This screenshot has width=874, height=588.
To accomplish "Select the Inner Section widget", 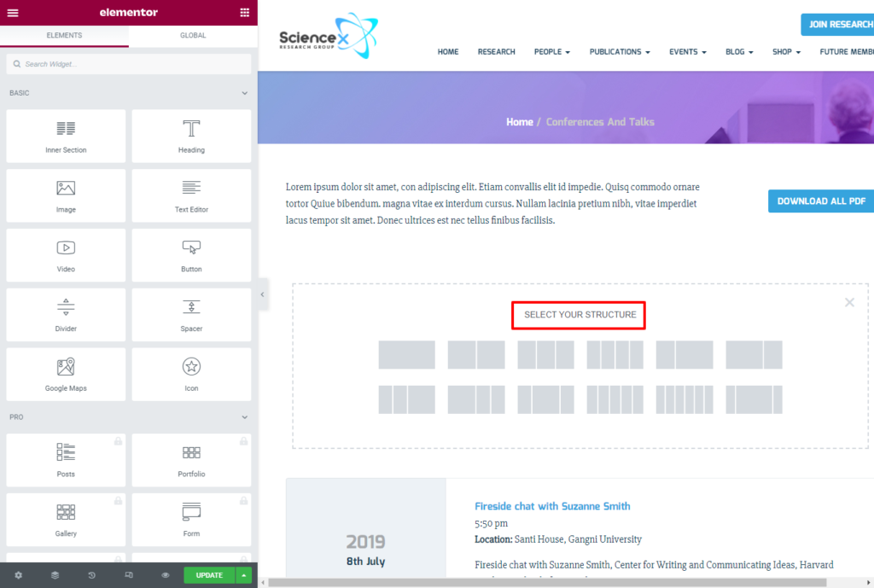I will [x=66, y=136].
